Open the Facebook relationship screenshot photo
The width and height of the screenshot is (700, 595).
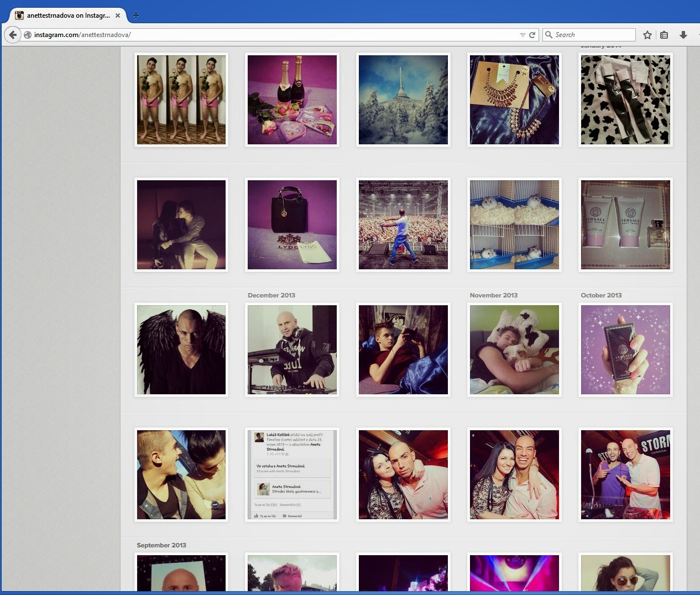coord(292,474)
